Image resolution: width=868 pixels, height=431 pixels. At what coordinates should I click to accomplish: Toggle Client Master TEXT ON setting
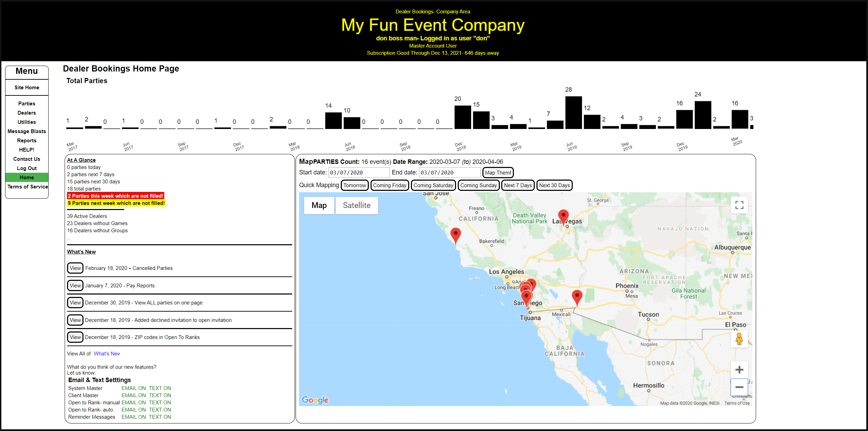[x=160, y=395]
